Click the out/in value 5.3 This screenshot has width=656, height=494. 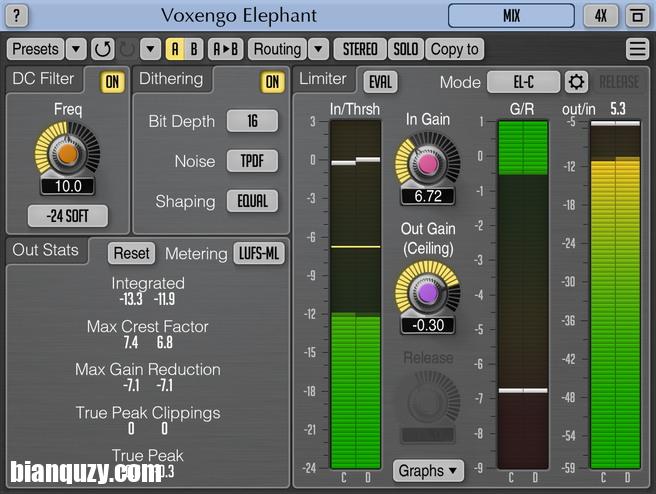tap(618, 109)
